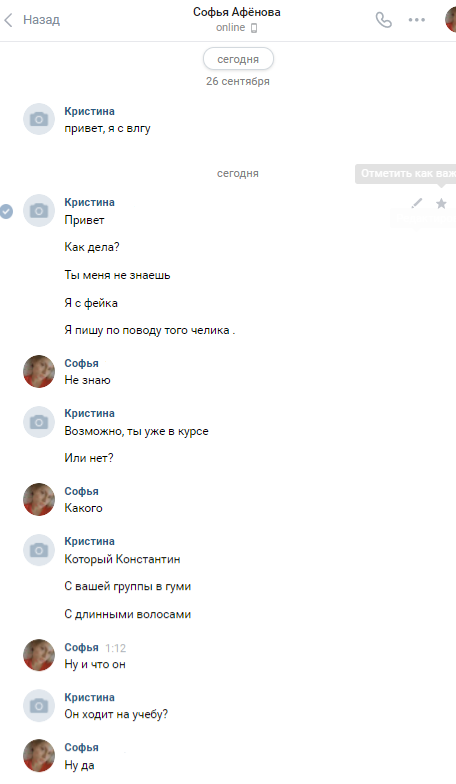This screenshot has width=456, height=784.
Task: Click Кристина's camera avatar near 'привет, я с влгу'
Action: (x=39, y=119)
